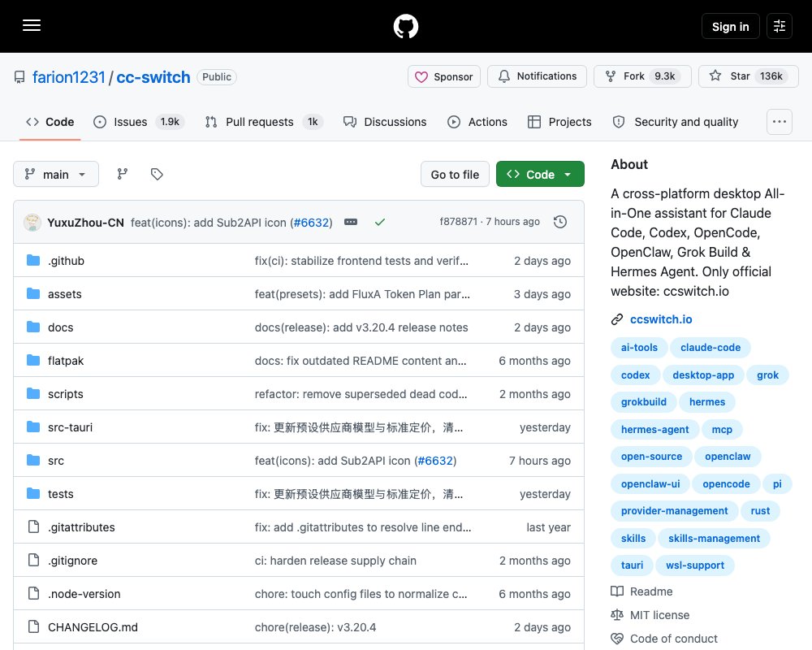Click the skills-management topic tag
The height and width of the screenshot is (650, 812).
[714, 538]
